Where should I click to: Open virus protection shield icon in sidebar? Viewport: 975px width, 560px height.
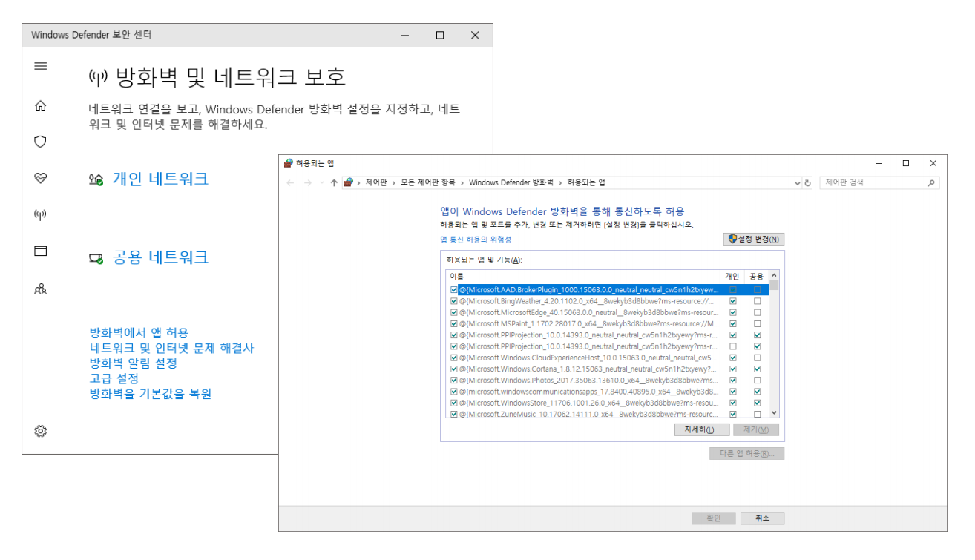point(41,142)
